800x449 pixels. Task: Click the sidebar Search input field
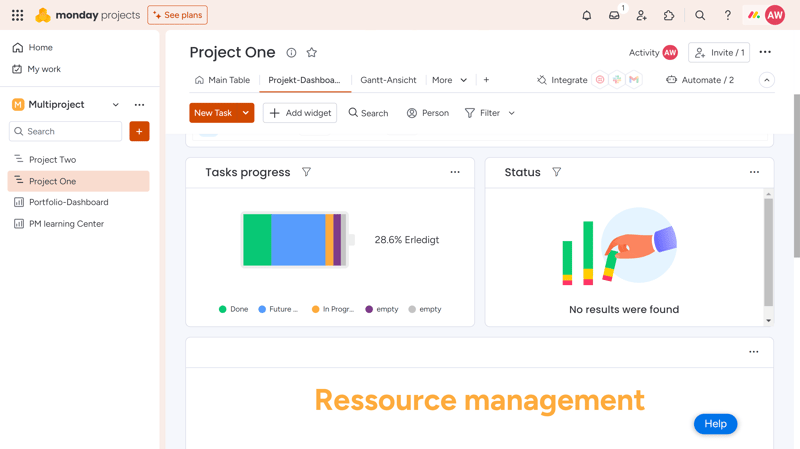pos(65,131)
